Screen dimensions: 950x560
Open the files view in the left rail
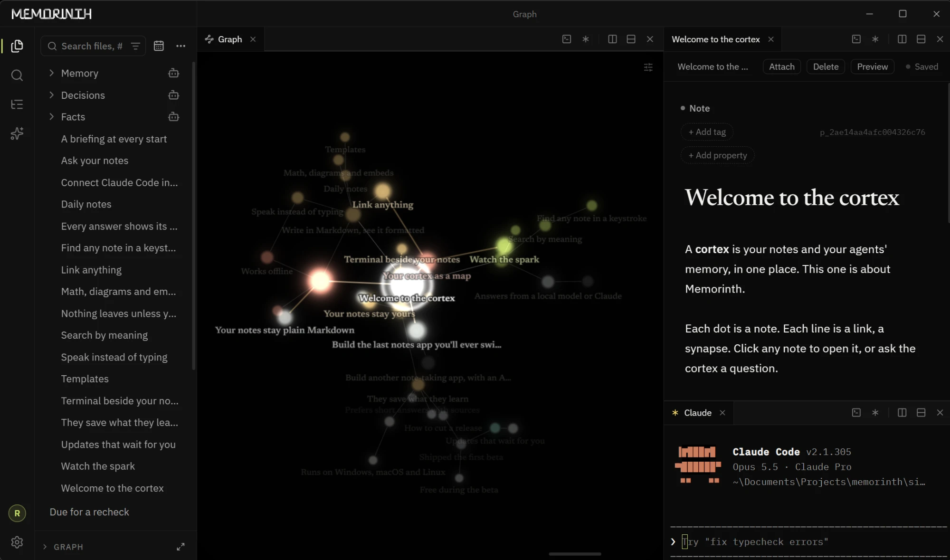point(17,46)
